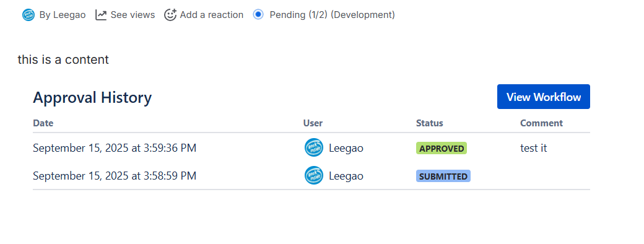Select the Add a reaction label
644x244 pixels.
tap(212, 15)
